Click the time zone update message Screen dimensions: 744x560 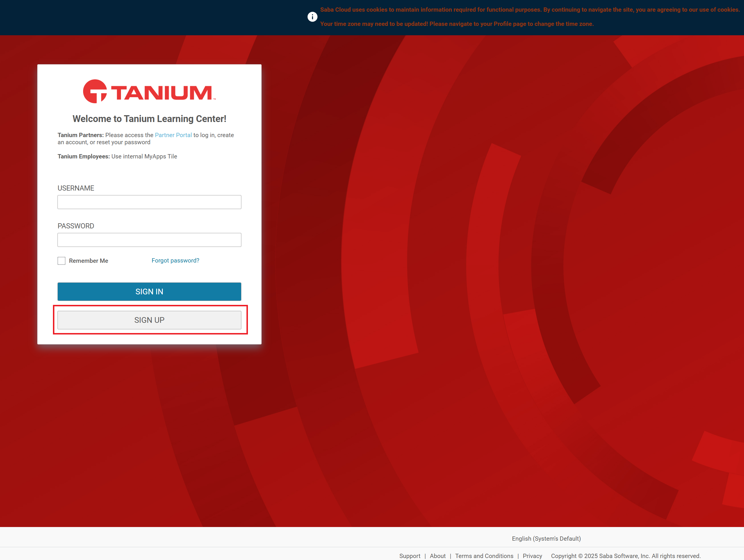(457, 24)
